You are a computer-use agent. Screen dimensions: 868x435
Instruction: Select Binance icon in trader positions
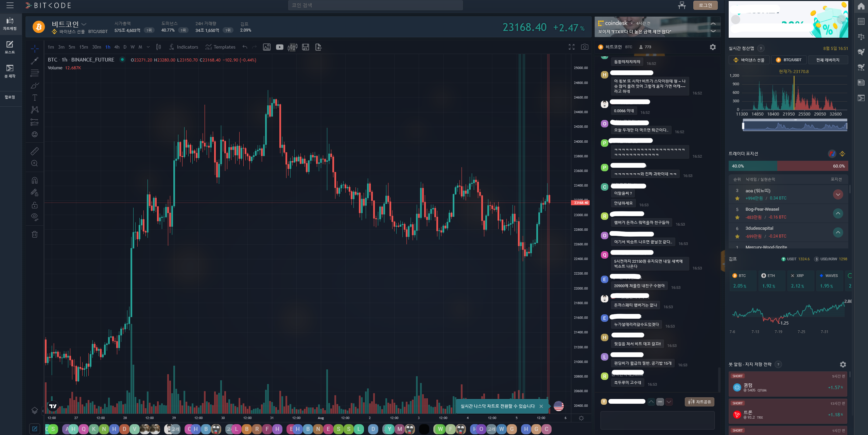point(842,154)
